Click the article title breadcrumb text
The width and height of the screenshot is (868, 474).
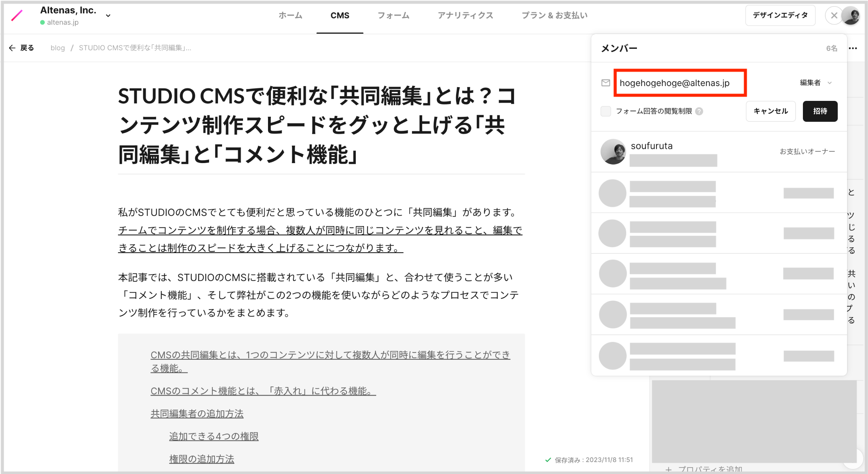tap(135, 48)
